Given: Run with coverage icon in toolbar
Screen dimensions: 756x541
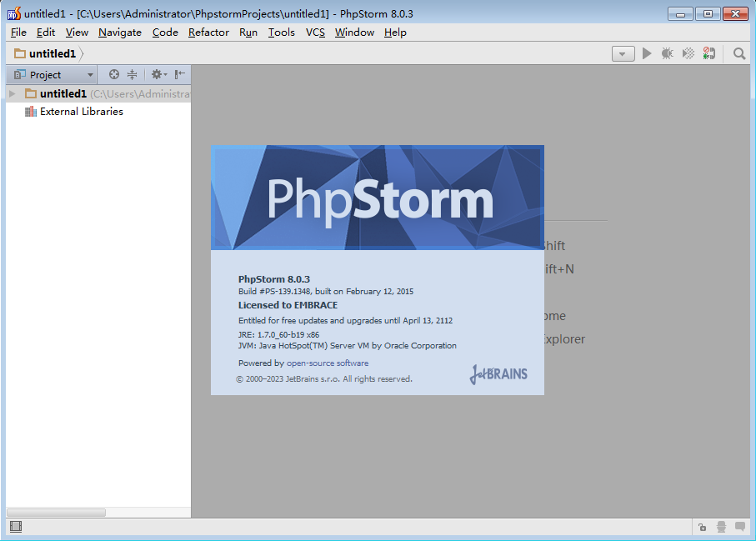Looking at the screenshot, I should 688,53.
